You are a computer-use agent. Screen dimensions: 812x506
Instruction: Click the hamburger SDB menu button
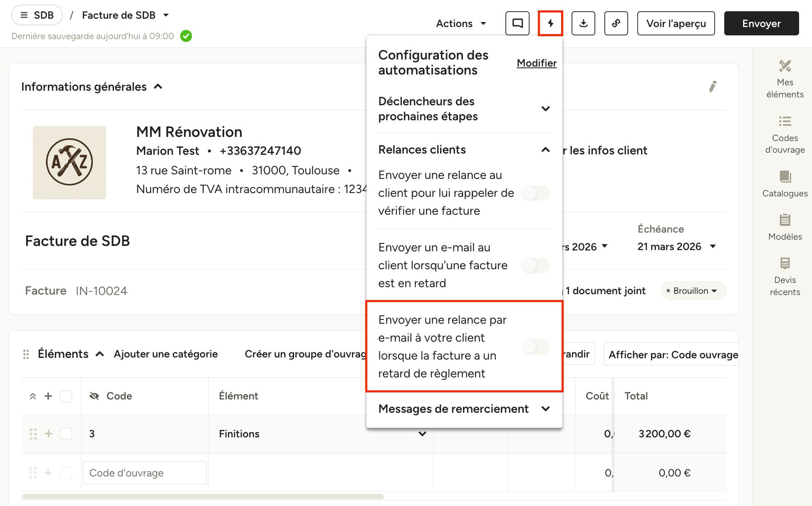pyautogui.click(x=37, y=15)
